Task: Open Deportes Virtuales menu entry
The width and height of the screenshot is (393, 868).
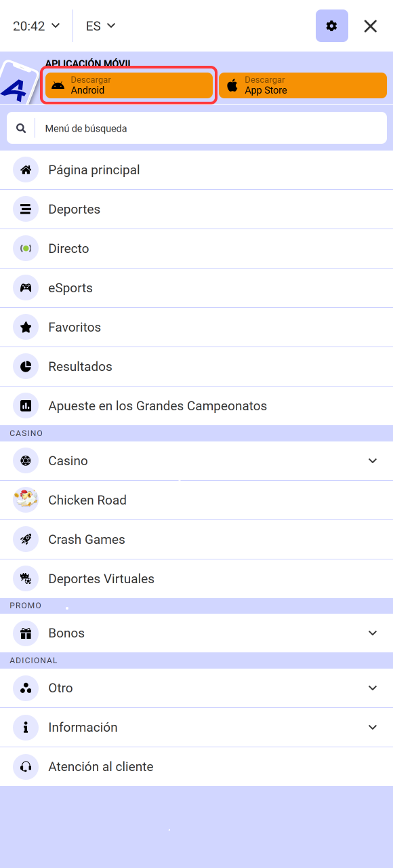Action: pyautogui.click(x=100, y=578)
